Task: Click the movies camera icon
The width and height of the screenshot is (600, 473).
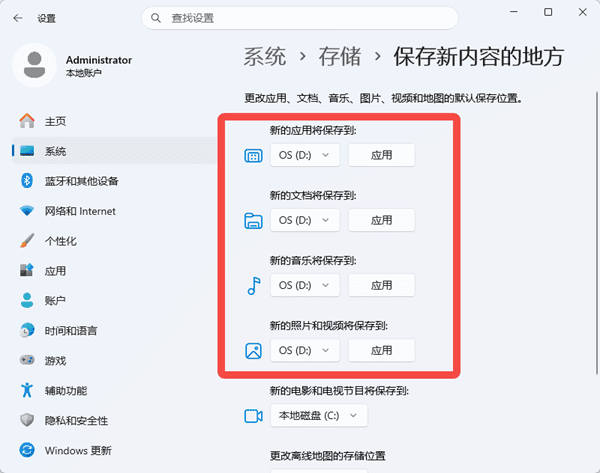Action: (253, 416)
